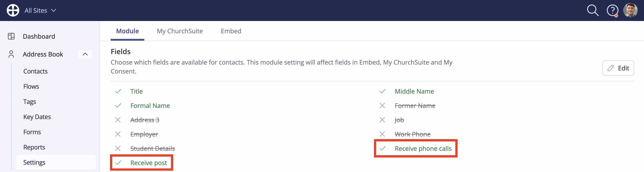Image resolution: width=644 pixels, height=172 pixels.
Task: Switch to the My ChurchSuite tab
Action: tap(180, 31)
